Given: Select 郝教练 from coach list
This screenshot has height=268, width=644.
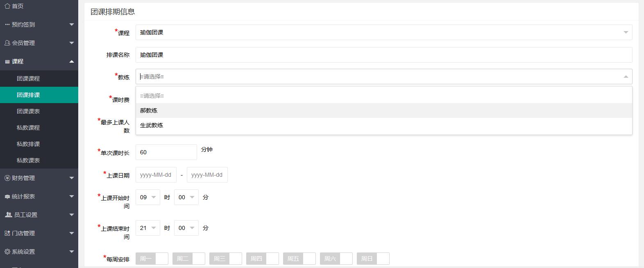Looking at the screenshot, I should tap(149, 110).
